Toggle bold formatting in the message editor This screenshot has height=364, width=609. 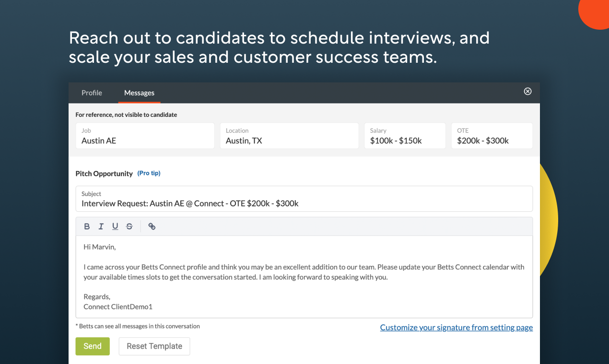(87, 227)
